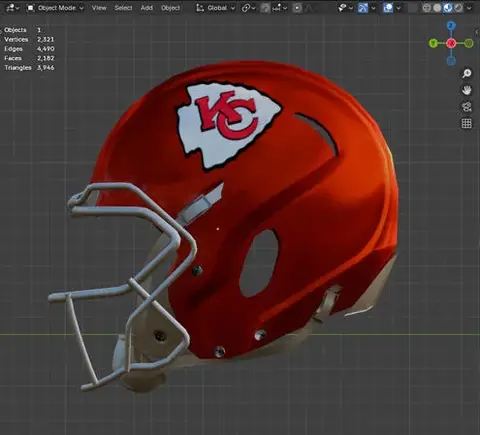Switch to rendered viewport shading
Viewport: 480px width, 435px height.
point(458,8)
